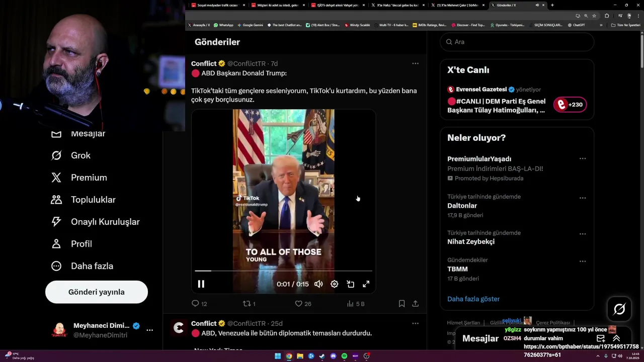Open Spotify from the taskbar

click(344, 356)
